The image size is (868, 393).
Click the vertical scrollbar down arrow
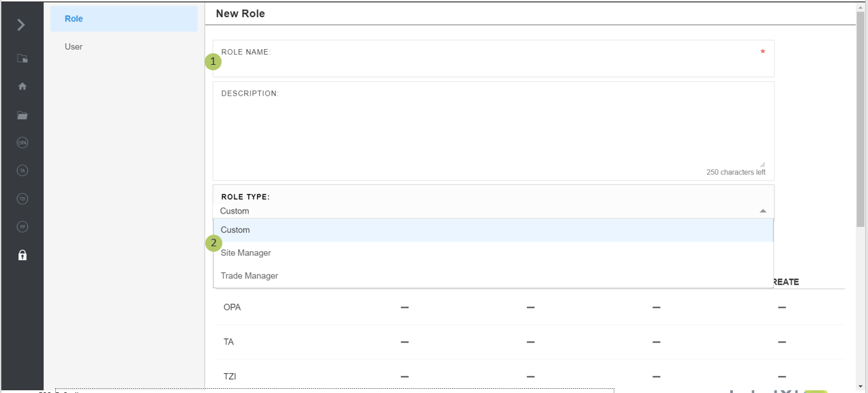pyautogui.click(x=860, y=386)
